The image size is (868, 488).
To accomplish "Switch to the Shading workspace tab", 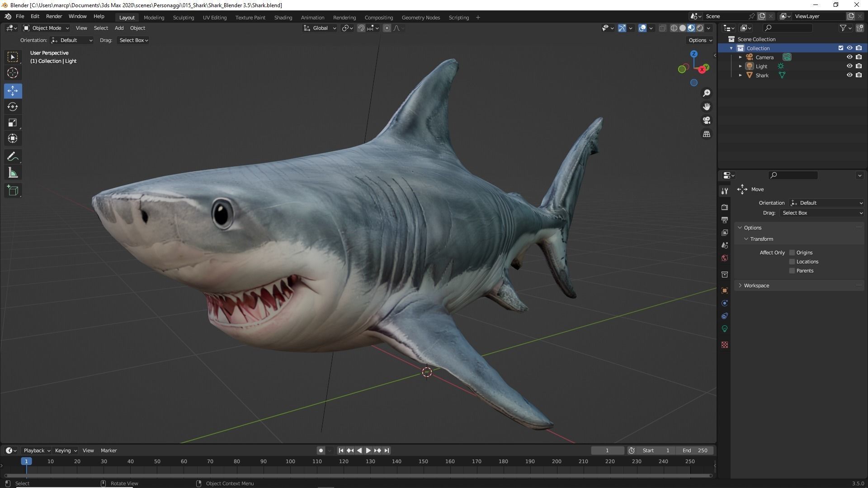I will pyautogui.click(x=283, y=18).
